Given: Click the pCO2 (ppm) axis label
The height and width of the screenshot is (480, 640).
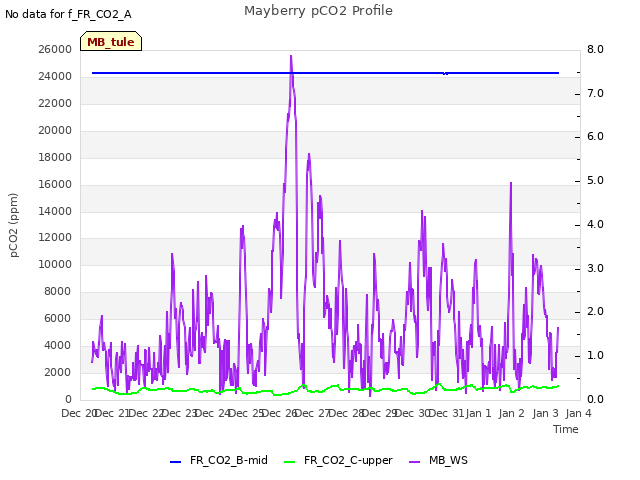Looking at the screenshot, I should point(13,225).
